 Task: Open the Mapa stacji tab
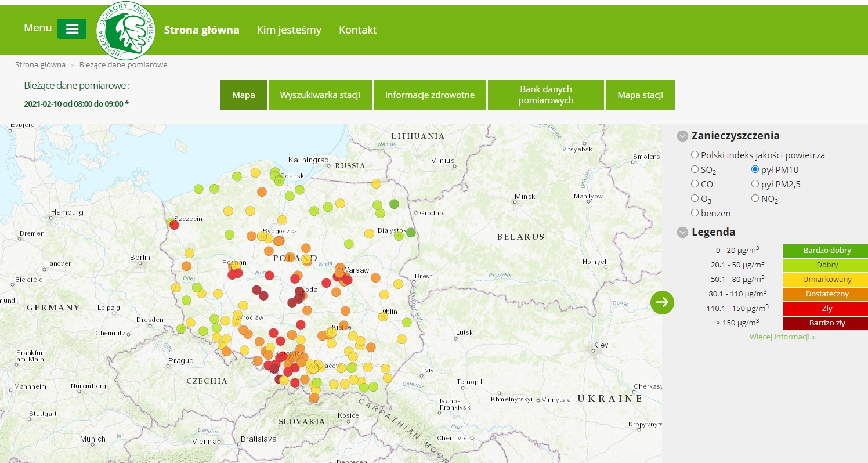[640, 95]
